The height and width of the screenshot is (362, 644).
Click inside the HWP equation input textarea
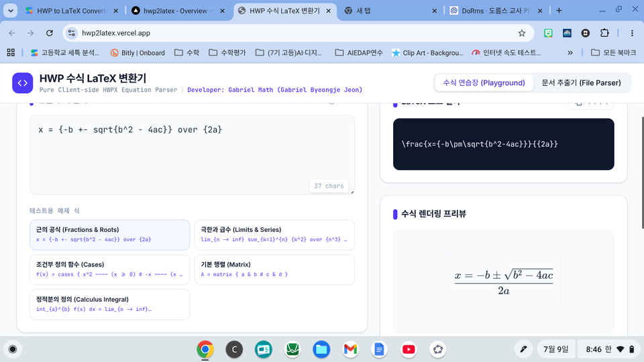193,155
